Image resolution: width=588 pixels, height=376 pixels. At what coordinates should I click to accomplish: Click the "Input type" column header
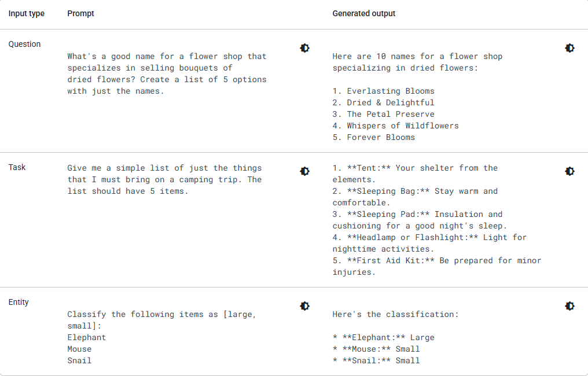pos(27,13)
